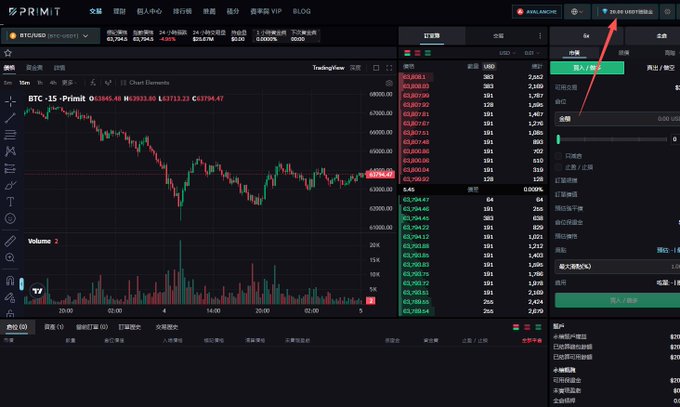The image size is (680, 407).
Task: Click the order amount slider handle
Action: click(x=558, y=139)
